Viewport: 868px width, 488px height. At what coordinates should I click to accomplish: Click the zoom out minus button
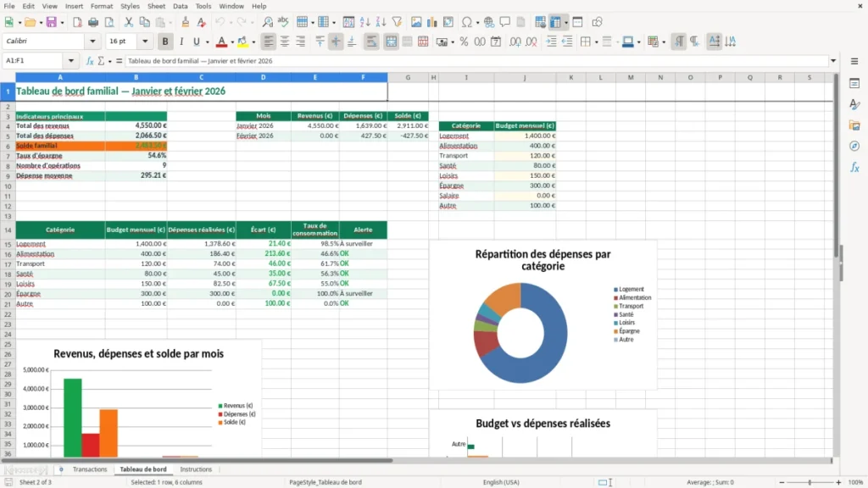click(782, 482)
